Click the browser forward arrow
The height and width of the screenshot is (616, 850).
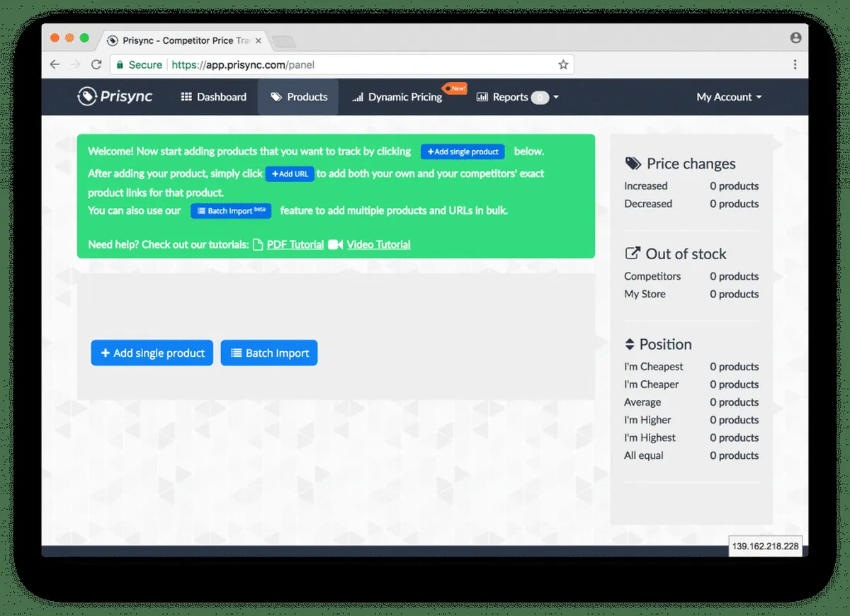76,64
